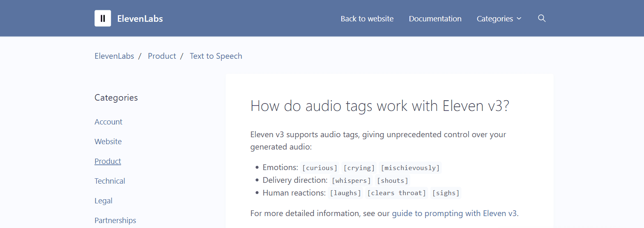Click the Categories sidebar heading

116,98
